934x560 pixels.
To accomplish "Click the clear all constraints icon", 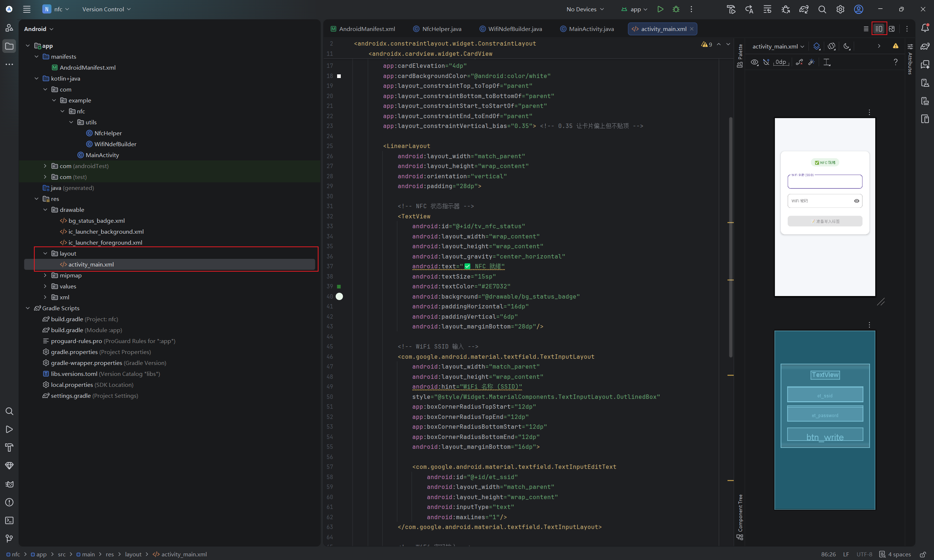I will tap(799, 62).
